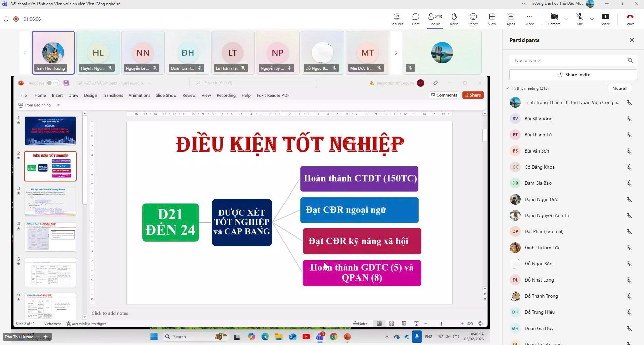Click the 'Type a name' search field
Image resolution: width=644 pixels, height=345 pixels.
pyautogui.click(x=568, y=60)
